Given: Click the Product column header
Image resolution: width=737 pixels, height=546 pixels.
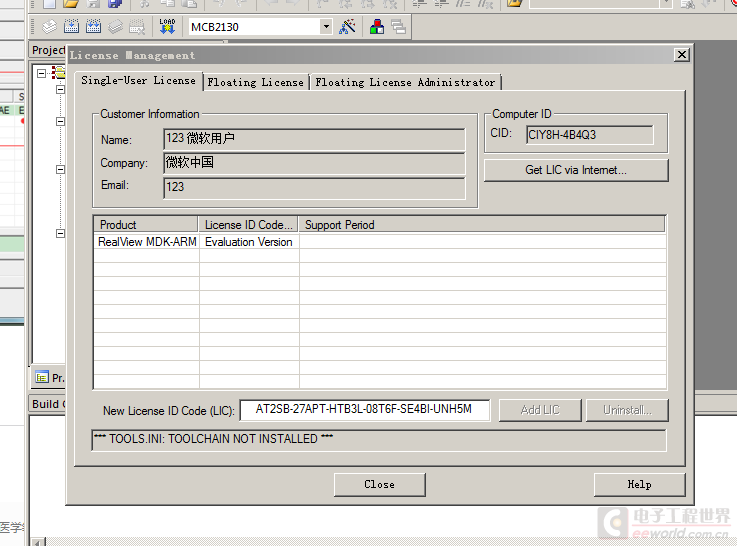Looking at the screenshot, I should 146,225.
